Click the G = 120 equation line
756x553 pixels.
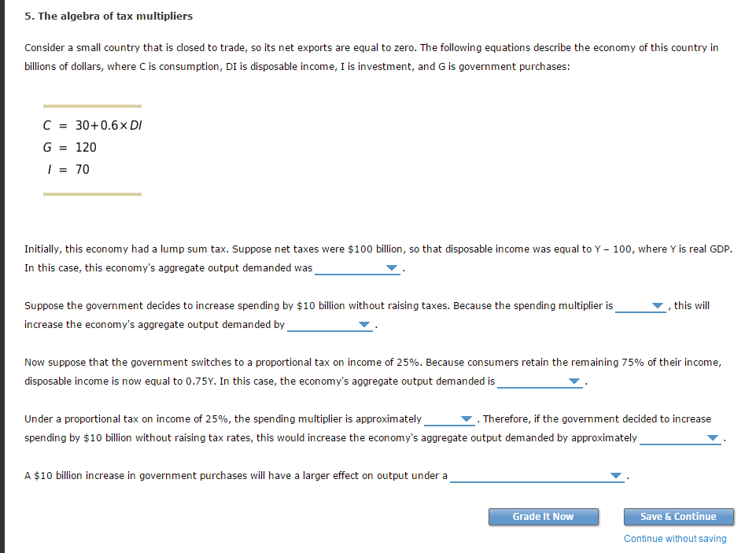pyautogui.click(x=70, y=147)
